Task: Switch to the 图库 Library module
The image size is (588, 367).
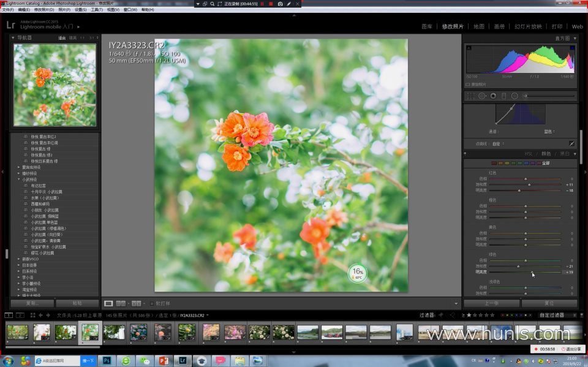Action: click(x=427, y=26)
